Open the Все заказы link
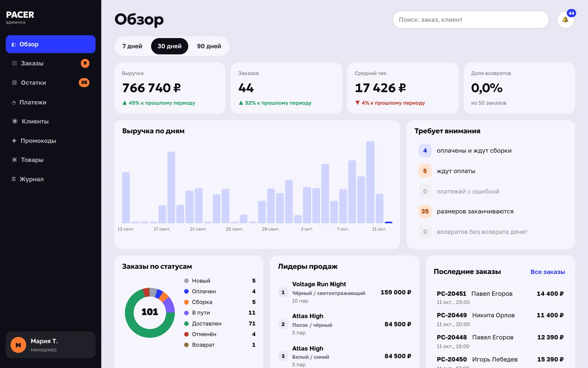The width and height of the screenshot is (588, 368). point(548,272)
